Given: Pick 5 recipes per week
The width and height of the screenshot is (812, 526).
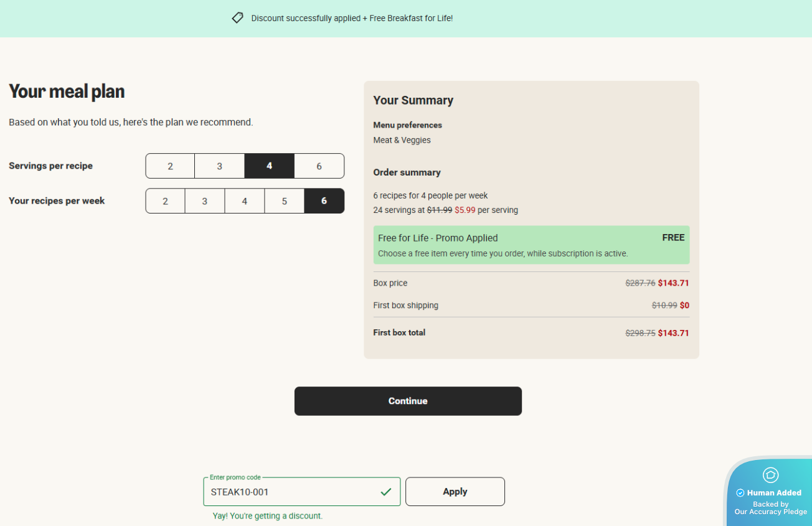Looking at the screenshot, I should [285, 201].
